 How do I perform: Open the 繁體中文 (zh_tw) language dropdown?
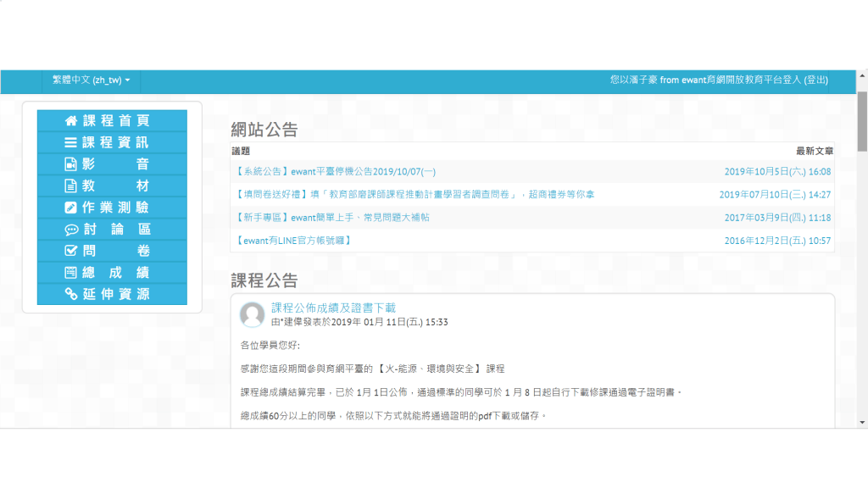click(x=91, y=80)
